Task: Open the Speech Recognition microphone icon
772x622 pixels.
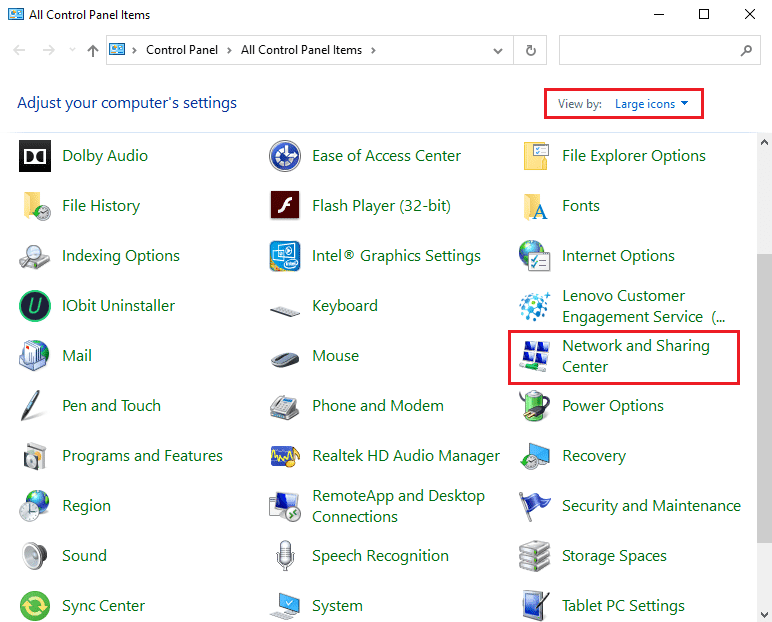Action: tap(285, 556)
